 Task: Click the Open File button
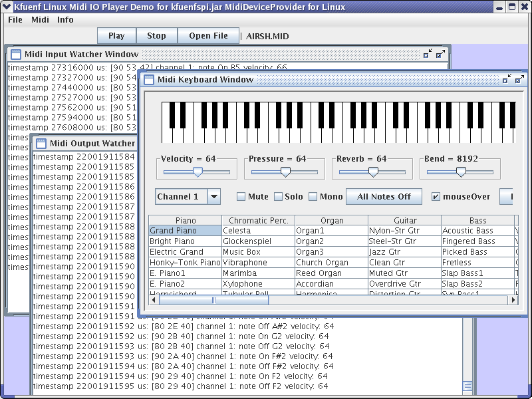coord(208,36)
